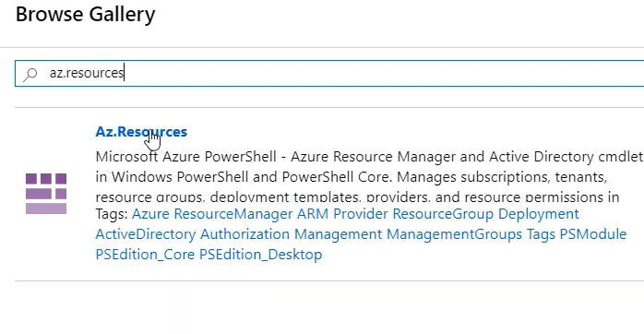Open the Az.Resources module link
644x334 pixels.
coord(141,132)
